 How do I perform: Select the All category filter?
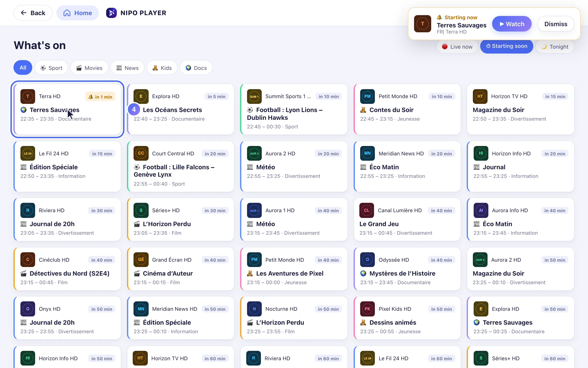tap(23, 68)
